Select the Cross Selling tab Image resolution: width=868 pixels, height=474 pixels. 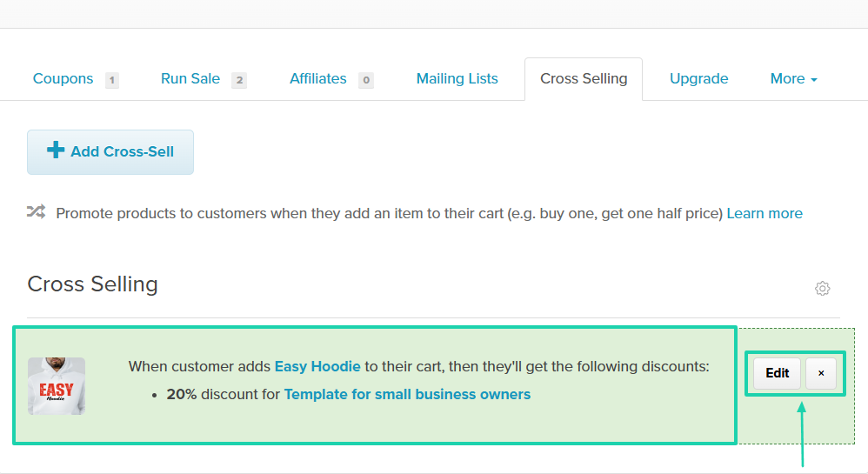[x=584, y=79]
